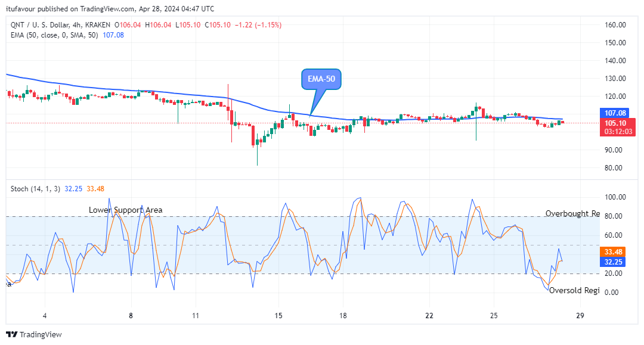The width and height of the screenshot is (644, 345).
Task: Click the date label 29 on time axis
Action: tap(580, 316)
